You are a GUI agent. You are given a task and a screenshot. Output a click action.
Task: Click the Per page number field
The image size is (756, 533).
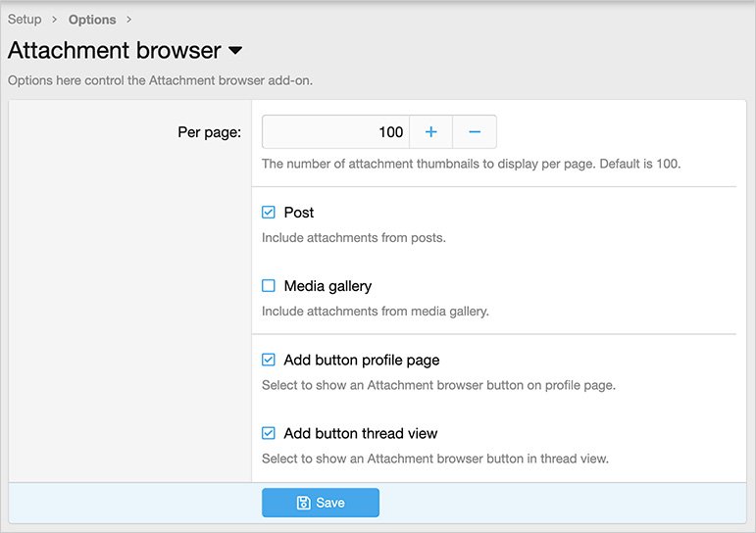335,132
